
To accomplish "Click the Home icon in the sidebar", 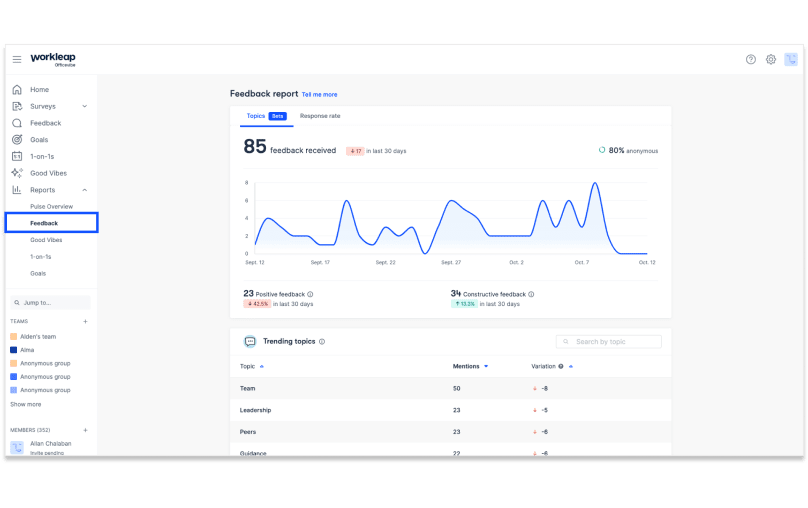I will point(17,89).
